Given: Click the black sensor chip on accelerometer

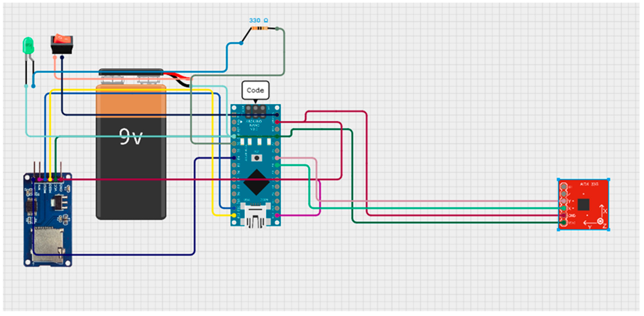Looking at the screenshot, I should click(x=584, y=205).
